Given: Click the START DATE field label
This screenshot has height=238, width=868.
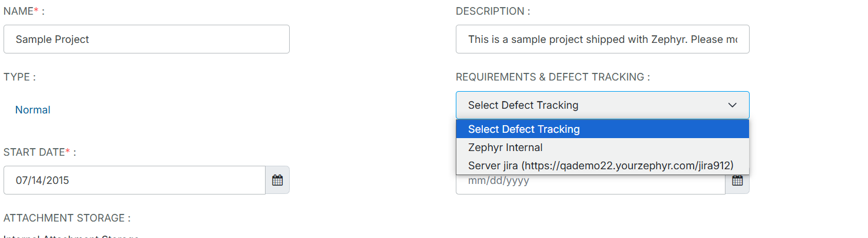Looking at the screenshot, I should 34,152.
